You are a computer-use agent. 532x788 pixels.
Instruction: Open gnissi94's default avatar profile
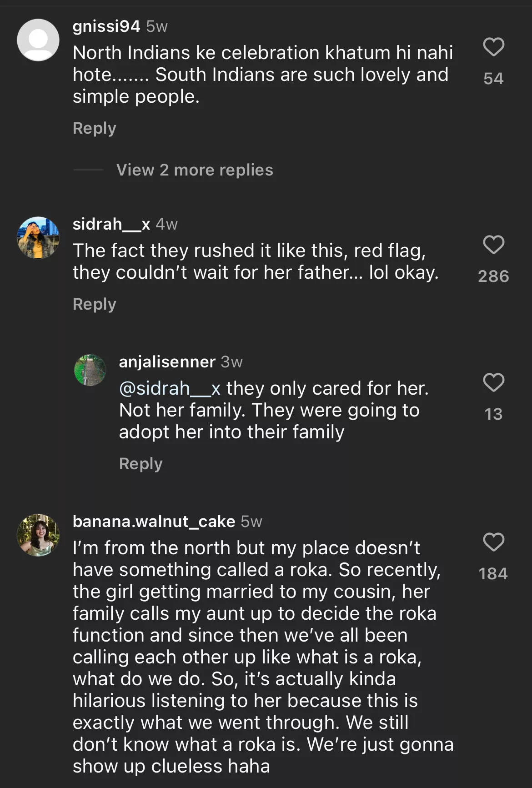pyautogui.click(x=38, y=40)
